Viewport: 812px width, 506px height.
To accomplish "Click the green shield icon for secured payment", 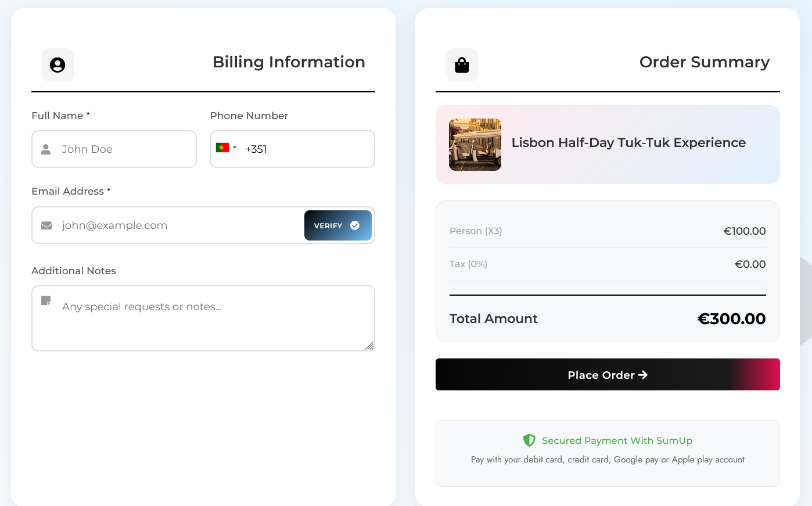I will pos(529,440).
